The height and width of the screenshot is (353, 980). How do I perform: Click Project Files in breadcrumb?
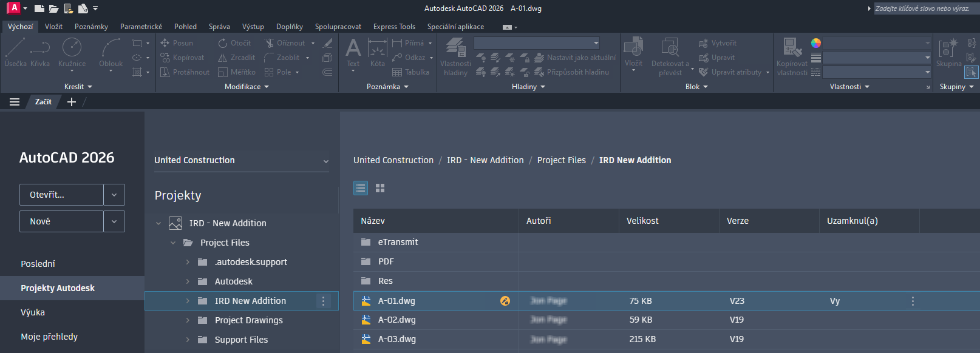pyautogui.click(x=562, y=160)
